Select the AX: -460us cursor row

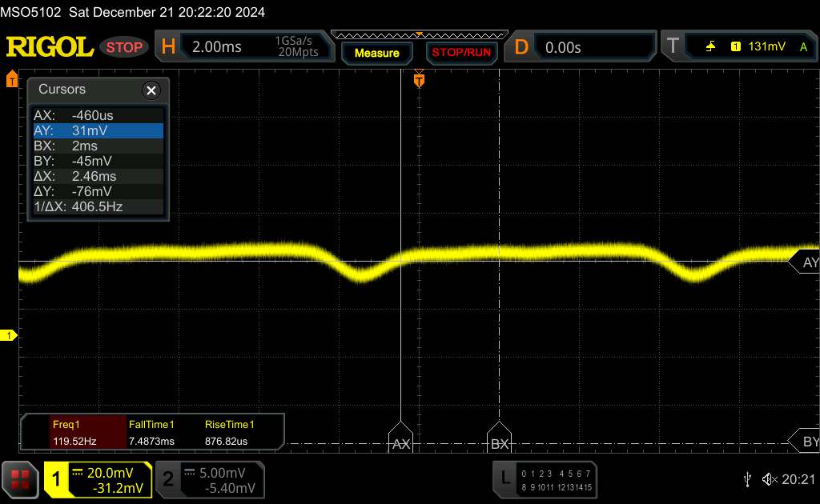(98, 115)
